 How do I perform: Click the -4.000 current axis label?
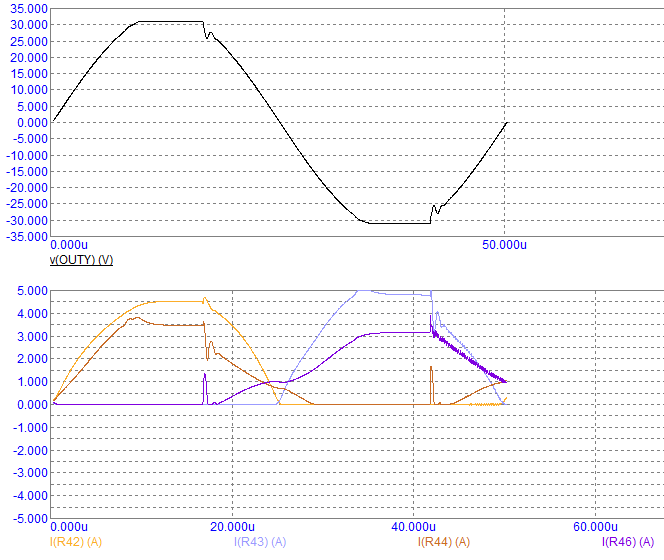[30, 496]
